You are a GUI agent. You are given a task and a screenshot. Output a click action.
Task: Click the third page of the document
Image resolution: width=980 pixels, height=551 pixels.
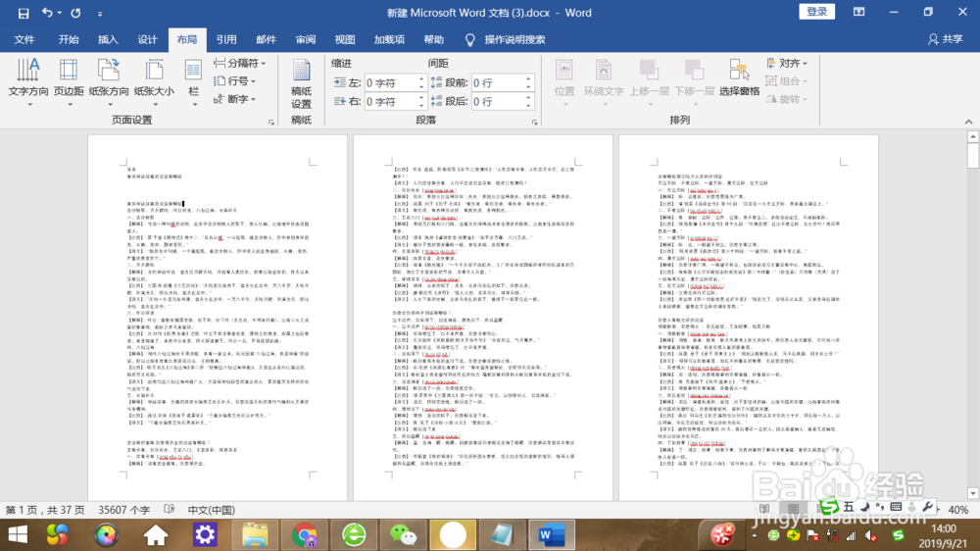pos(748,318)
